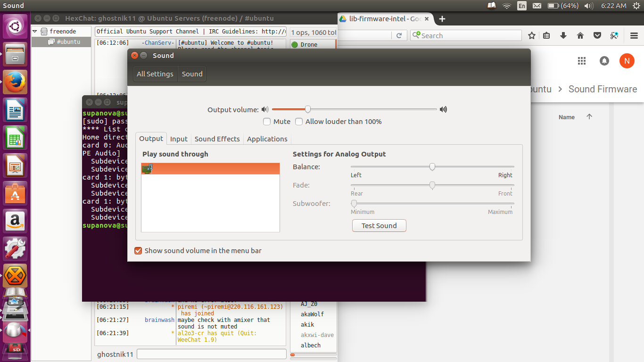The height and width of the screenshot is (362, 644).
Task: Open the En keyboard layout indicator
Action: (522, 6)
